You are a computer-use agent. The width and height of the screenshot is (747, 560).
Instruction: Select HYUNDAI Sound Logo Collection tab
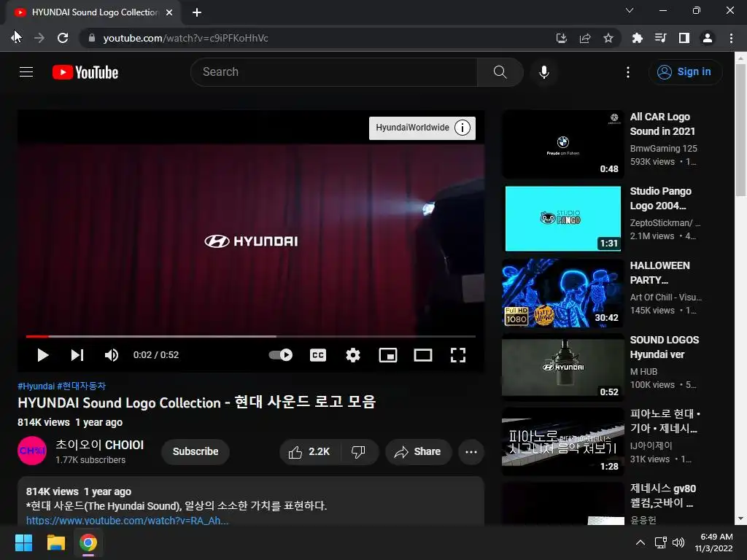[x=94, y=12]
